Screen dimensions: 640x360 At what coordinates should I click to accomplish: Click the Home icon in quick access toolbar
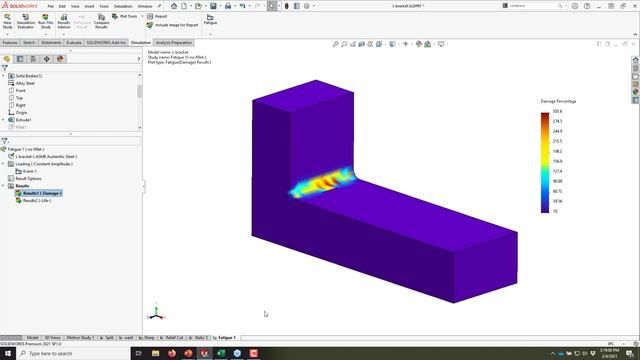[174, 6]
